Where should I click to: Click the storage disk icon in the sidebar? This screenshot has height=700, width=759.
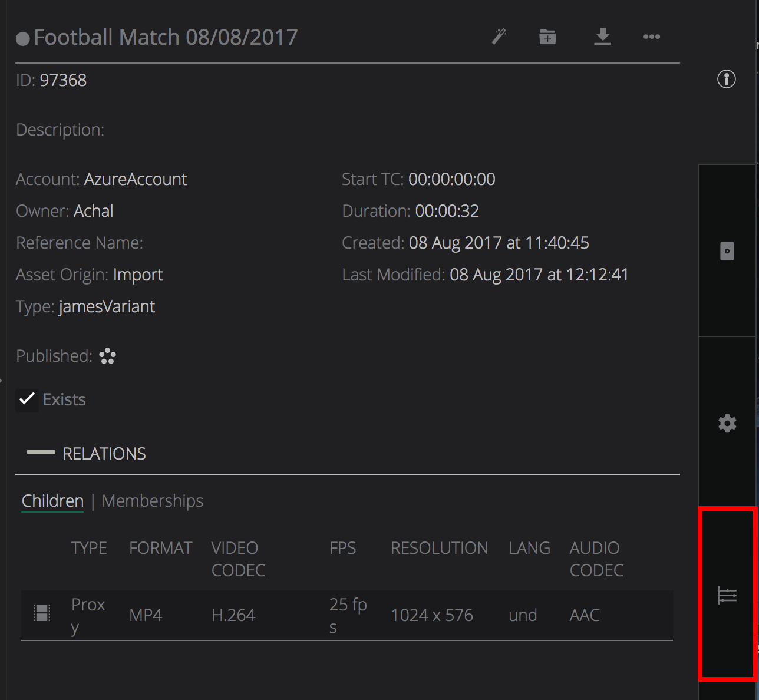point(727,251)
